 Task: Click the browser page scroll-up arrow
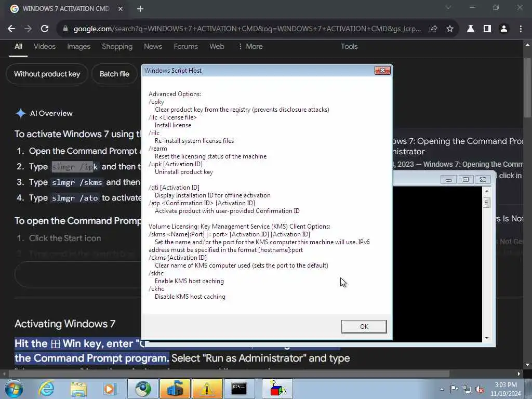(x=527, y=45)
